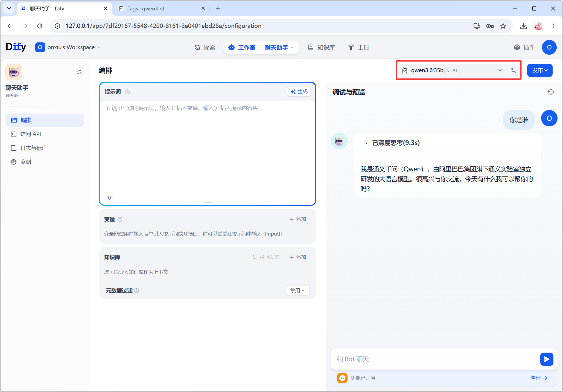
Task: Click the CHAT badge on the model selector
Action: 452,70
